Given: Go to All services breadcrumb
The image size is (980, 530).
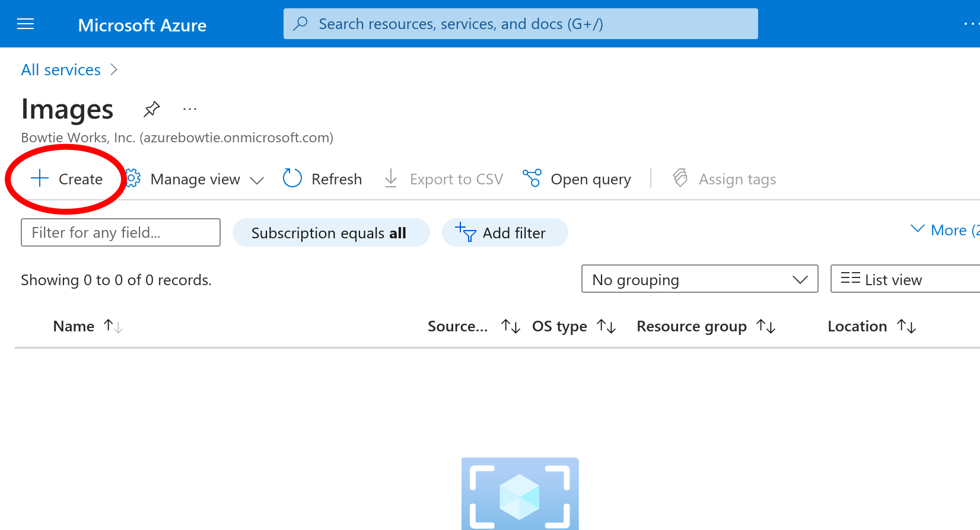Looking at the screenshot, I should [x=61, y=70].
